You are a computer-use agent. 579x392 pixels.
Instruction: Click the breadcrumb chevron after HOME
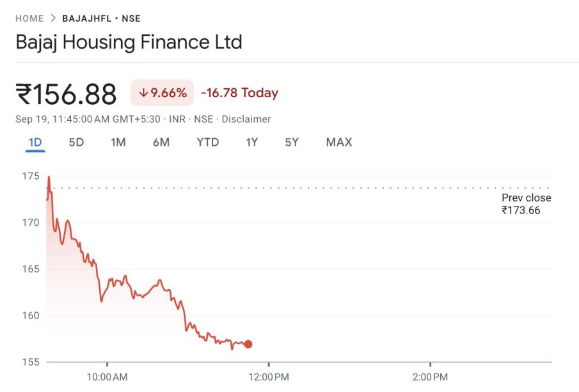(x=53, y=19)
